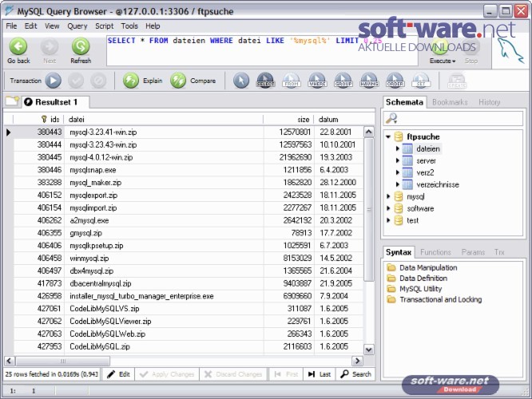Click the transaction rollback icon
This screenshot has width=532, height=399.
tap(98, 81)
